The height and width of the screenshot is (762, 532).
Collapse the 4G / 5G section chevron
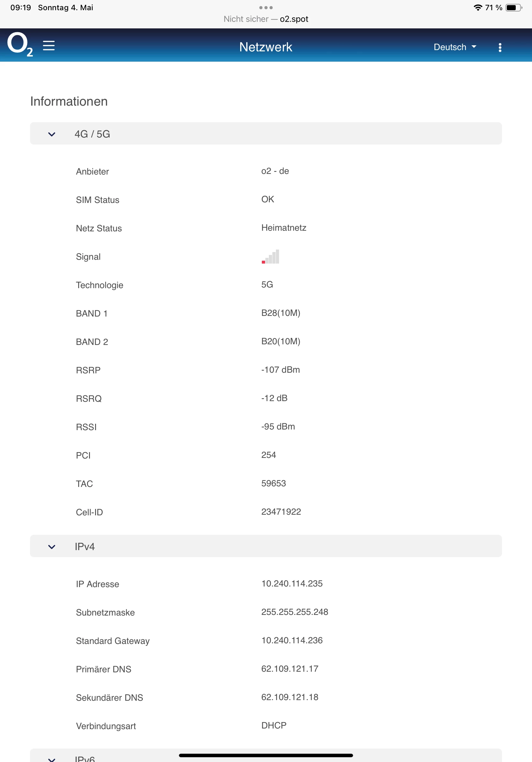coord(52,134)
